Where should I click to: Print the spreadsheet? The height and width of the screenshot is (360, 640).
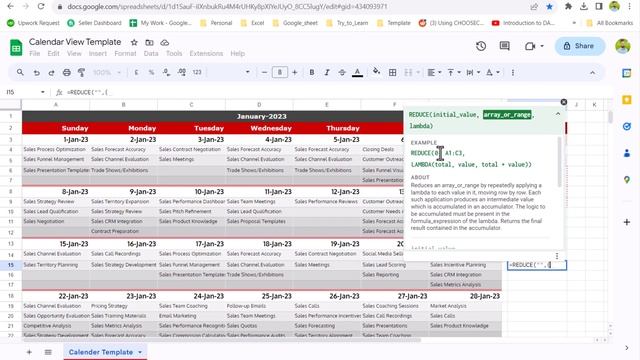67,73
